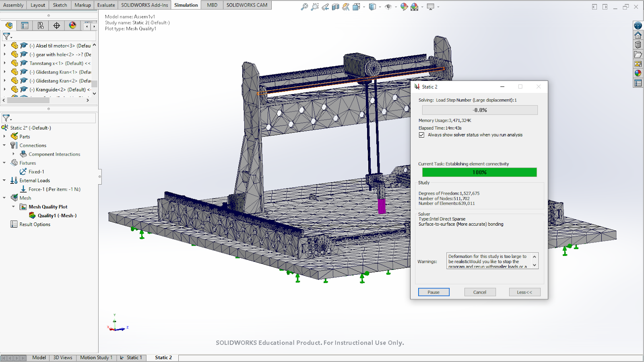Click the Pause button in solver dialog
Screen dimensions: 644x362
pos(433,292)
